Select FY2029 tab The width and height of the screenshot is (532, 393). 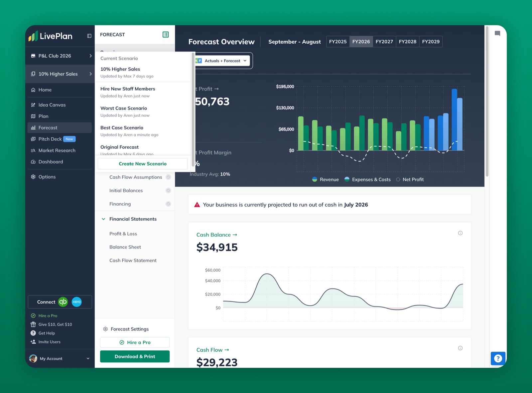(431, 42)
